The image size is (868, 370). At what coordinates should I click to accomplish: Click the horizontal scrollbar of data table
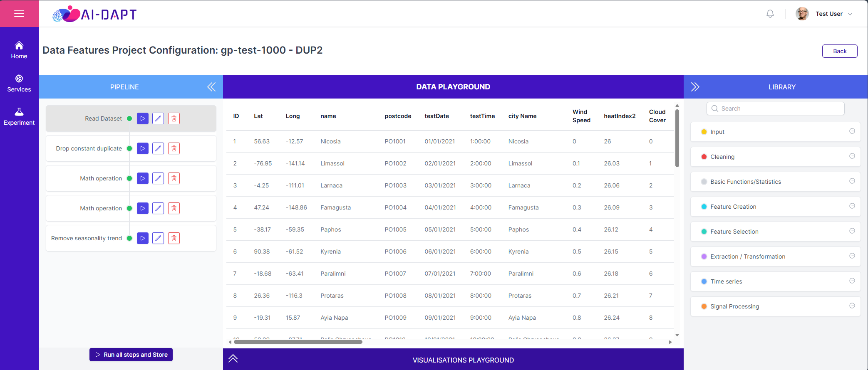coord(298,342)
